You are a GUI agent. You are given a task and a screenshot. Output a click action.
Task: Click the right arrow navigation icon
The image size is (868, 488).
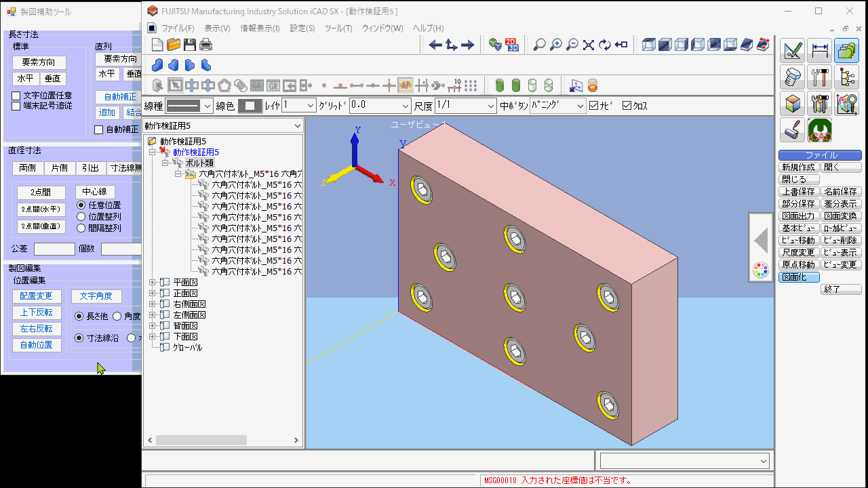pyautogui.click(x=468, y=45)
